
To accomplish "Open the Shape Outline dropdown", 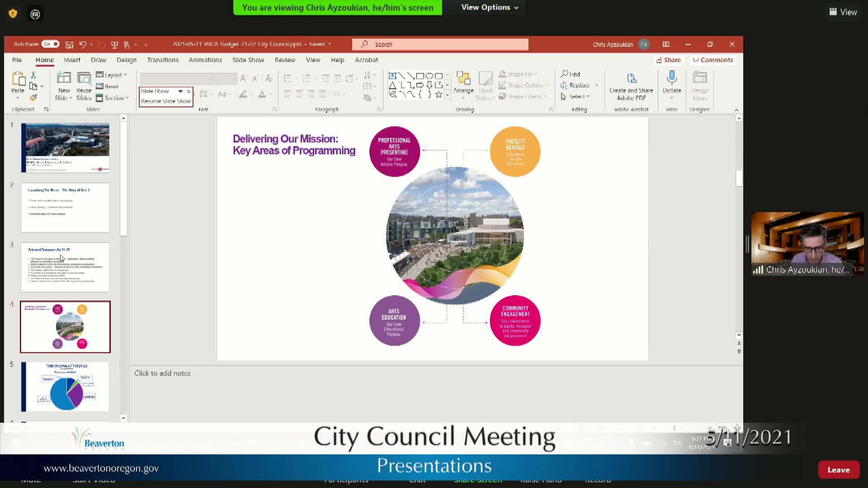I will (524, 85).
